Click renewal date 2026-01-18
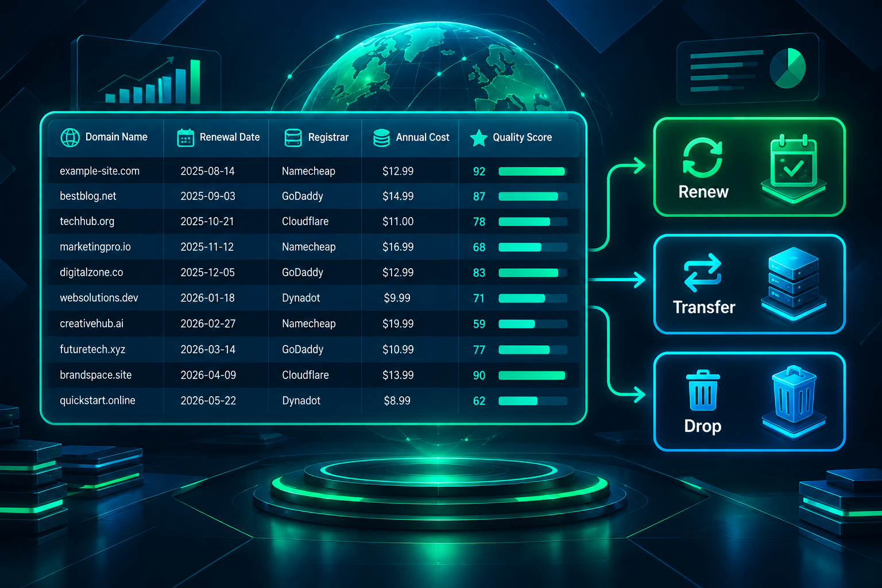The image size is (882, 588). point(207,298)
